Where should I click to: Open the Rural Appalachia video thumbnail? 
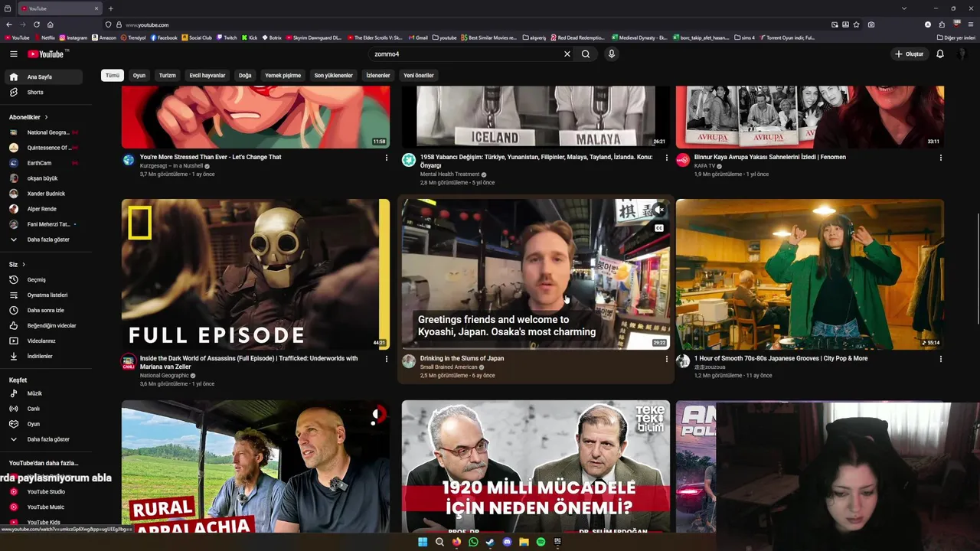click(256, 467)
